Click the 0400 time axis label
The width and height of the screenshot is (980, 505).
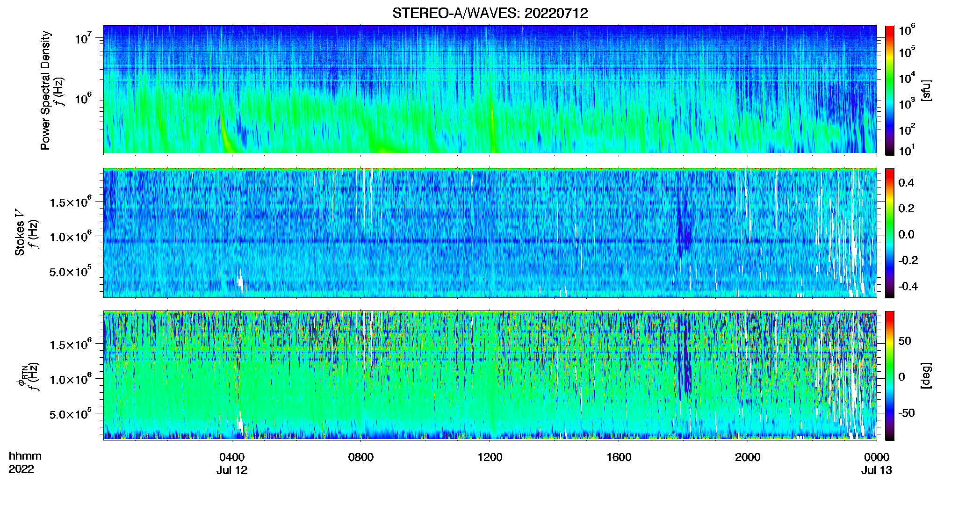[x=232, y=457]
